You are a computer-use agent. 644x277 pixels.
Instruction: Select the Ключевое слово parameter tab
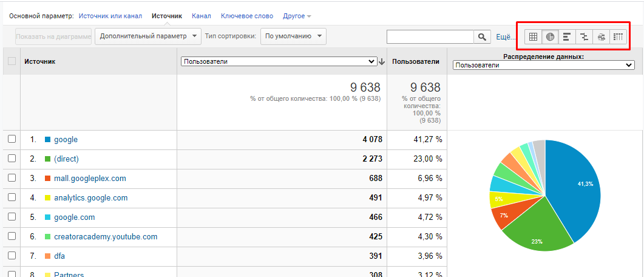(x=247, y=16)
